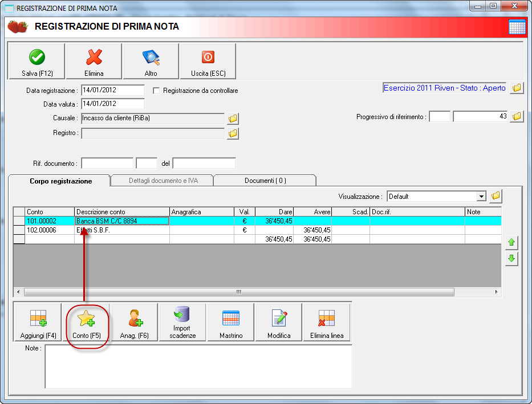Click the Conto (F5) star button
The image size is (532, 404).
pyautogui.click(x=87, y=323)
